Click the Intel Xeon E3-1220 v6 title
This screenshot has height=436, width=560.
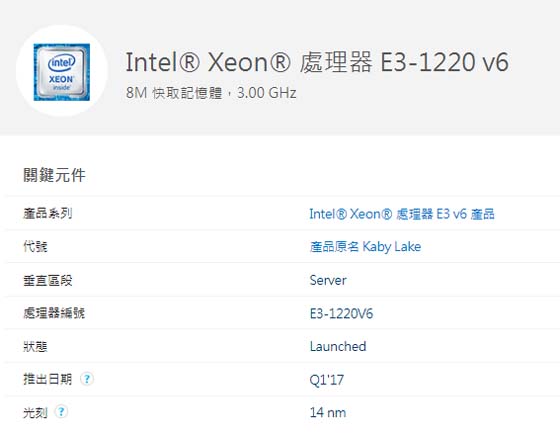317,62
